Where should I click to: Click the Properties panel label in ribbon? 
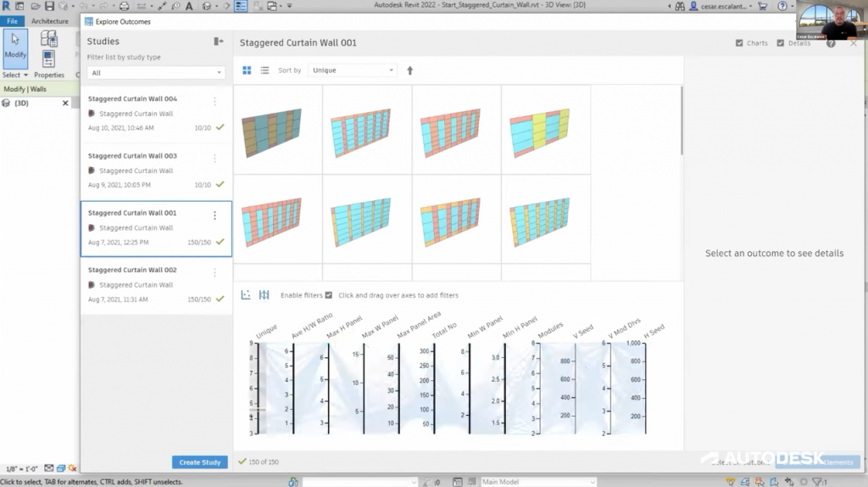point(48,75)
